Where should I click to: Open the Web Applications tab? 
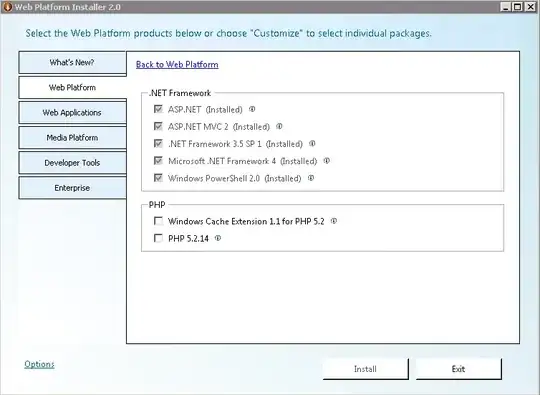pos(72,113)
